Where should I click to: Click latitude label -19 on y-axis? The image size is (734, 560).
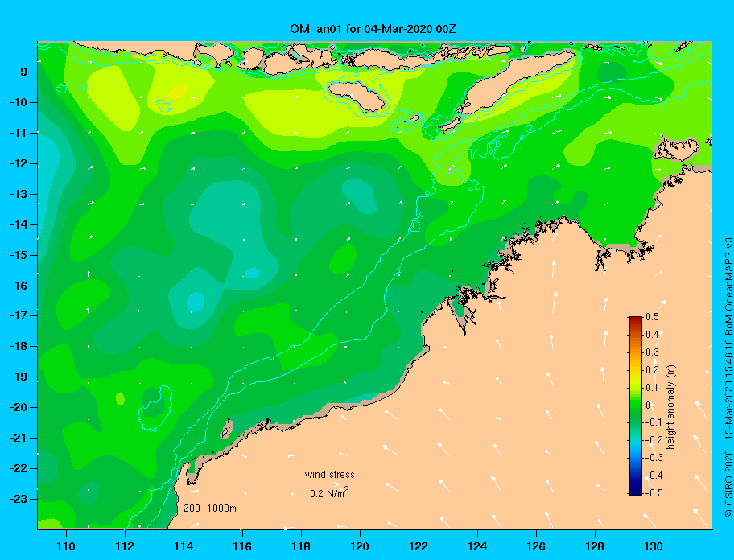pos(19,377)
